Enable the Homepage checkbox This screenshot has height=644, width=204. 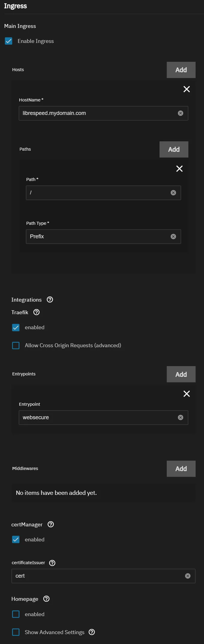click(x=16, y=614)
